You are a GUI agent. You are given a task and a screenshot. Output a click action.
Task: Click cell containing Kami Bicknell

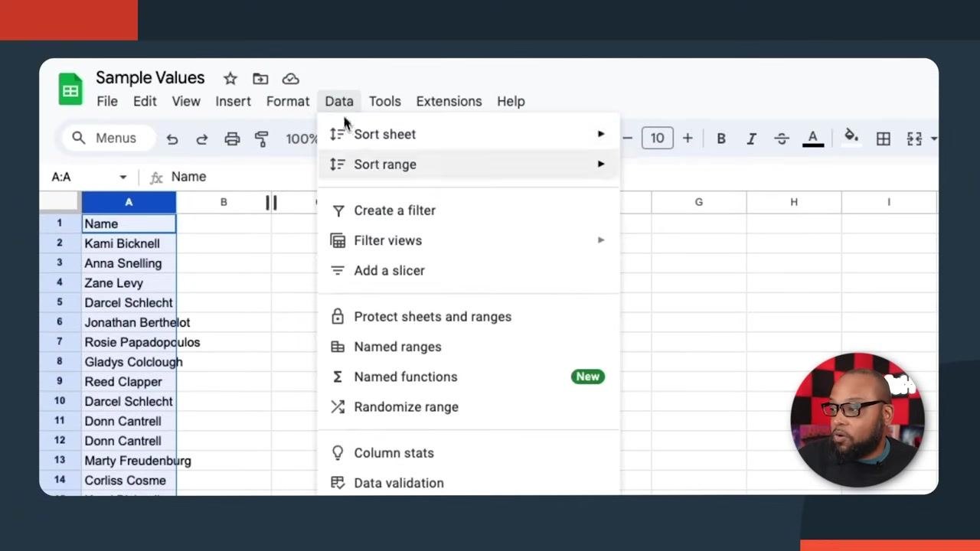click(x=129, y=243)
